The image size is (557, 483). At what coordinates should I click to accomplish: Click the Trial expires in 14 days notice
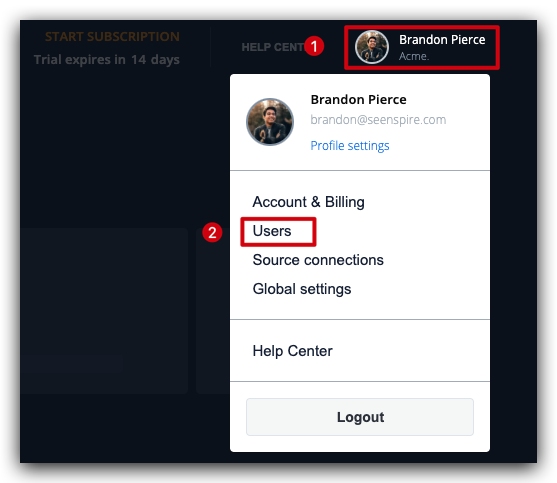point(107,60)
